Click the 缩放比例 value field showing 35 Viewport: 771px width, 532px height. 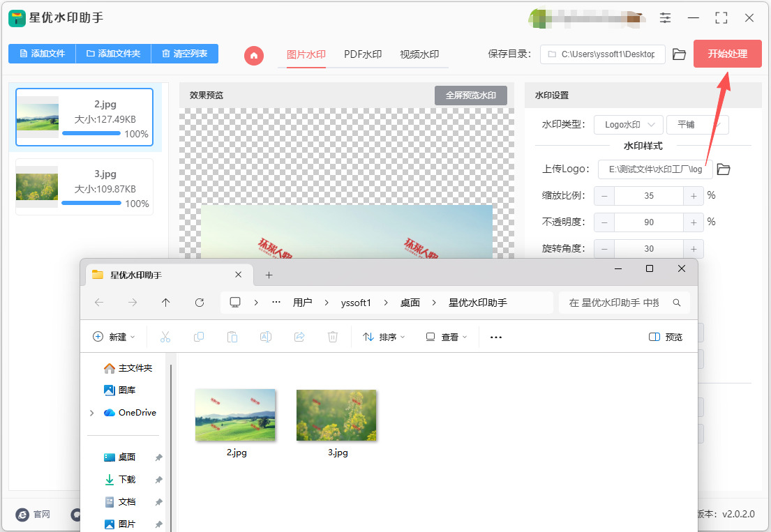[x=649, y=196]
